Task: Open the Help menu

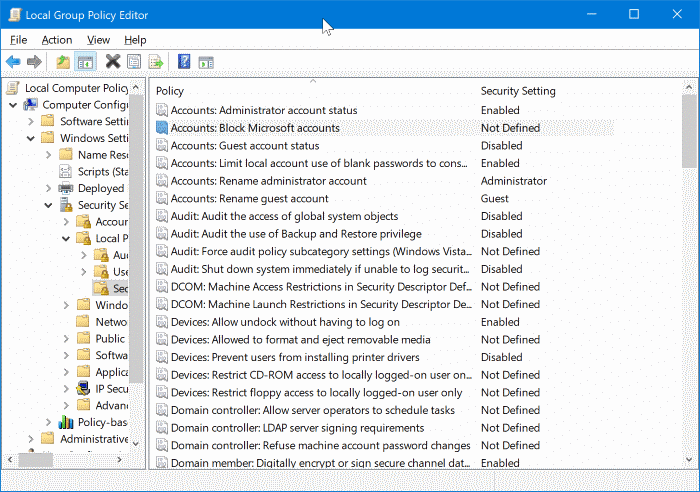Action: tap(135, 40)
